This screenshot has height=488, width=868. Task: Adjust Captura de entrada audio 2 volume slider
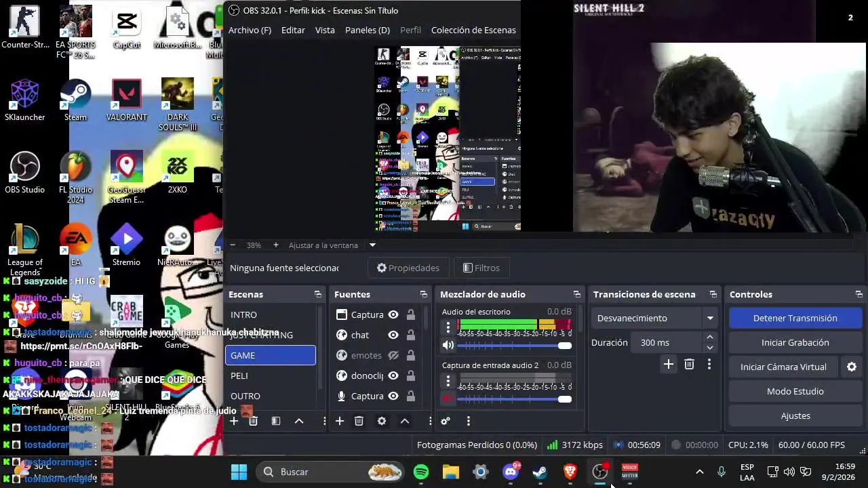coord(515,399)
